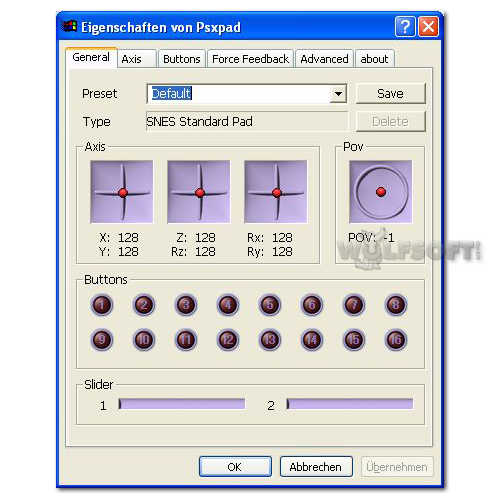This screenshot has width=500, height=500.
Task: Click the Rz: 128 value
Action: coord(193,252)
